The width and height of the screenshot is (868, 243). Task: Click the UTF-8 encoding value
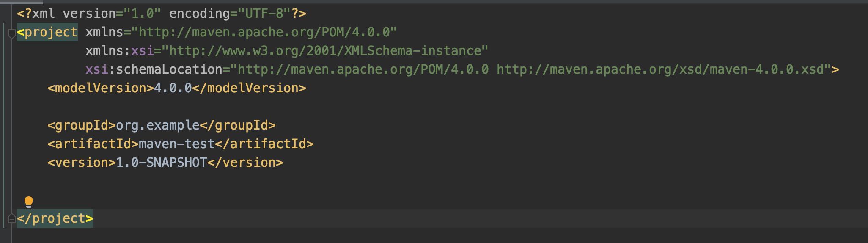[264, 14]
